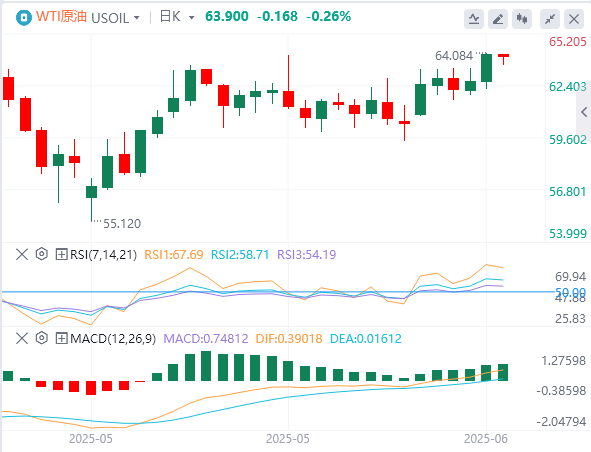Click the 50.00 RSI horizontal level line
The height and width of the screenshot is (452, 591).
coord(279,292)
